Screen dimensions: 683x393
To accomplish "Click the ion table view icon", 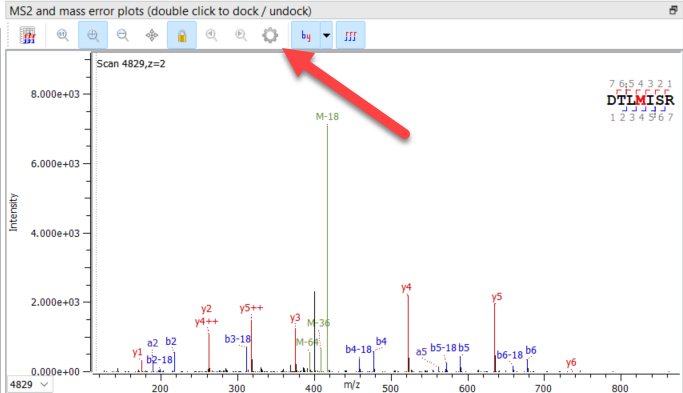I will [27, 35].
